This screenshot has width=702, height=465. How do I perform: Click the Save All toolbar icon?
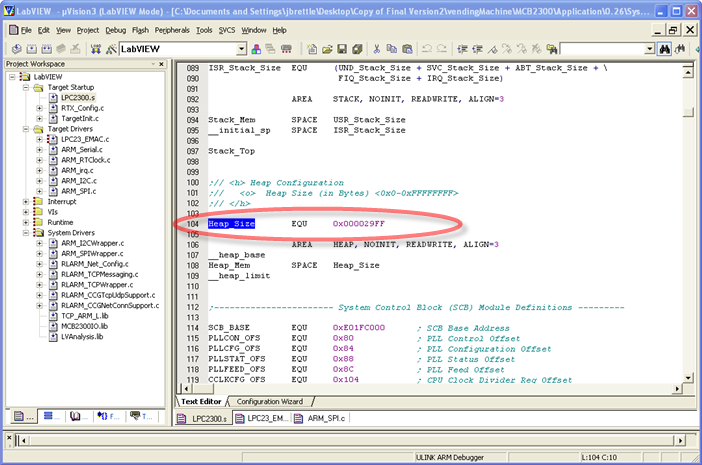pos(357,48)
